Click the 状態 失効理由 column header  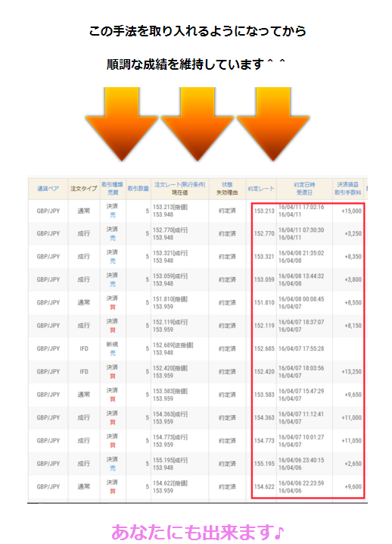227,189
